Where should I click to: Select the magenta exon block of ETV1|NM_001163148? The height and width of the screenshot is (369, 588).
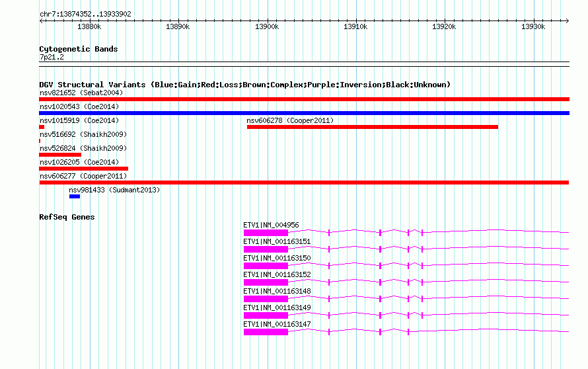266,299
